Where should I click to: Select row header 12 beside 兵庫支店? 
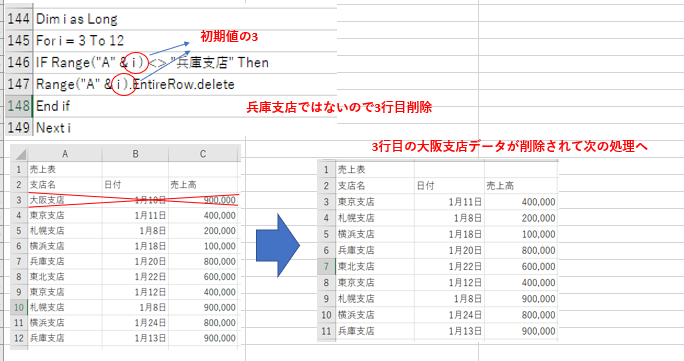click(19, 338)
